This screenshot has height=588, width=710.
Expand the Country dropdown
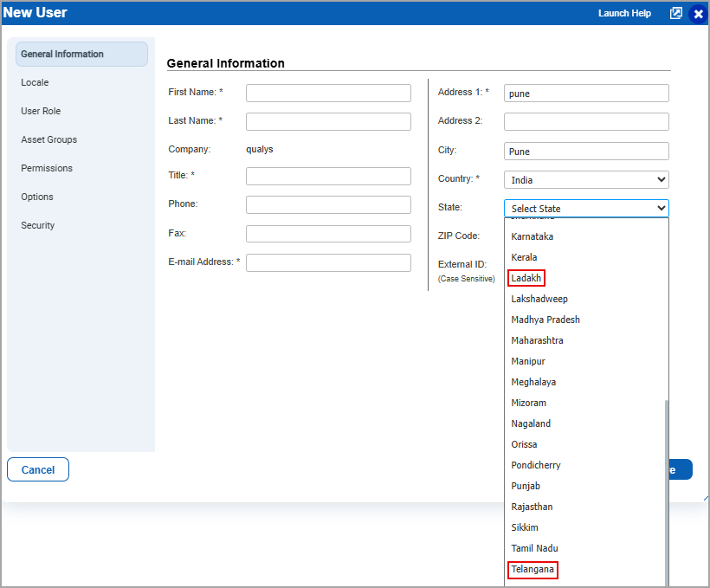coord(586,180)
